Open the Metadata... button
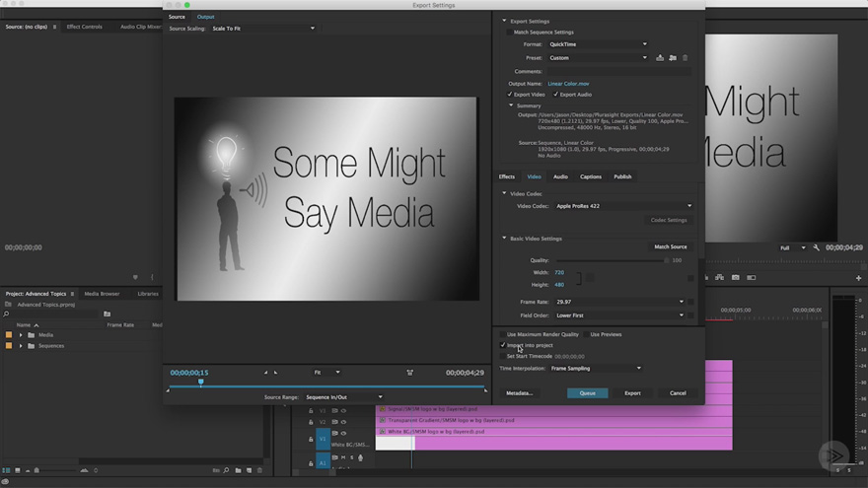The image size is (868, 488). point(519,392)
